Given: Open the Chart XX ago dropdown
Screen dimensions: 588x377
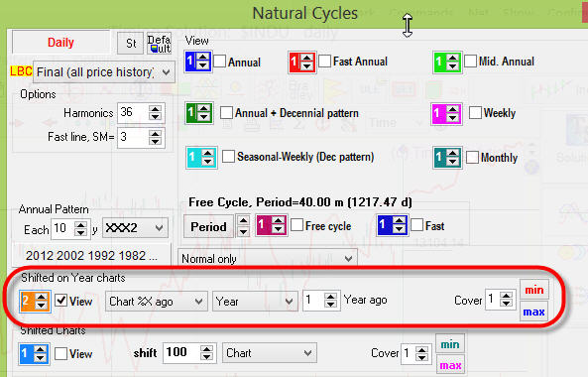Looking at the screenshot, I should [157, 302].
